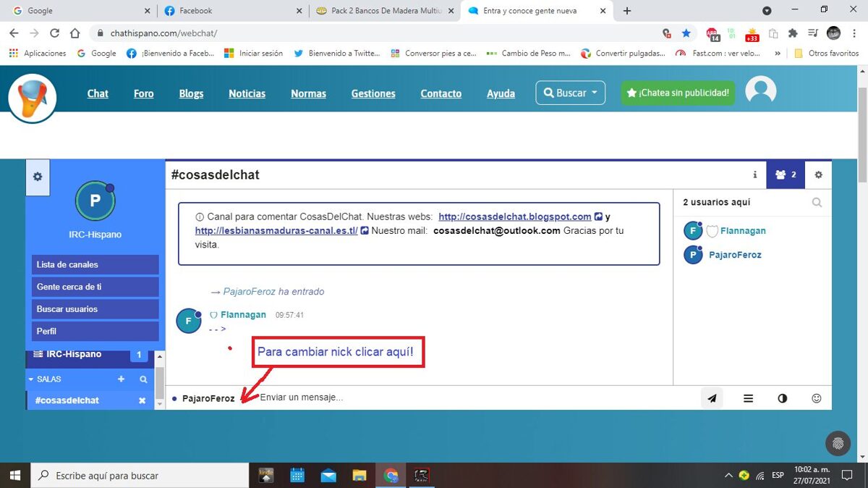This screenshot has height=488, width=868.
Task: Open the emoji picker smiley icon
Action: click(x=817, y=398)
